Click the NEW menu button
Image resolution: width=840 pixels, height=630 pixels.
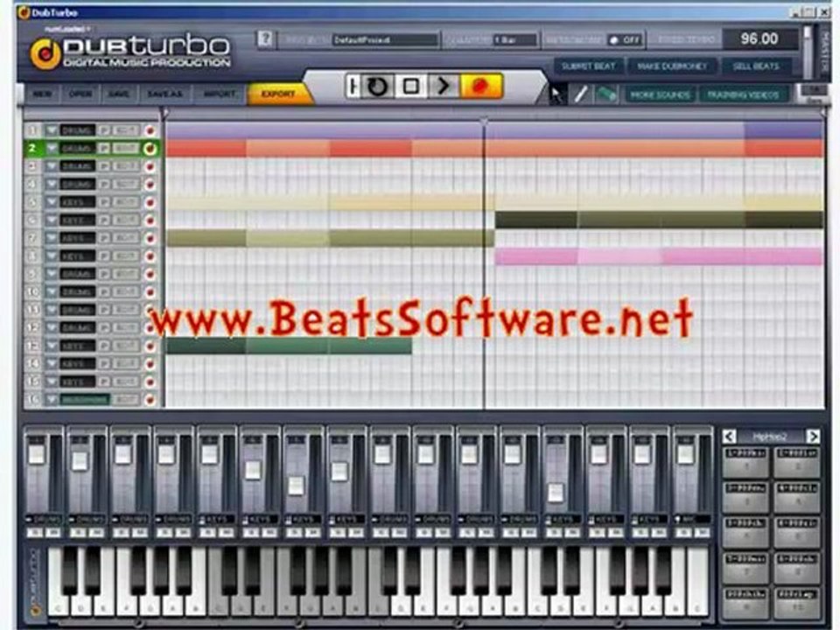pyautogui.click(x=42, y=94)
